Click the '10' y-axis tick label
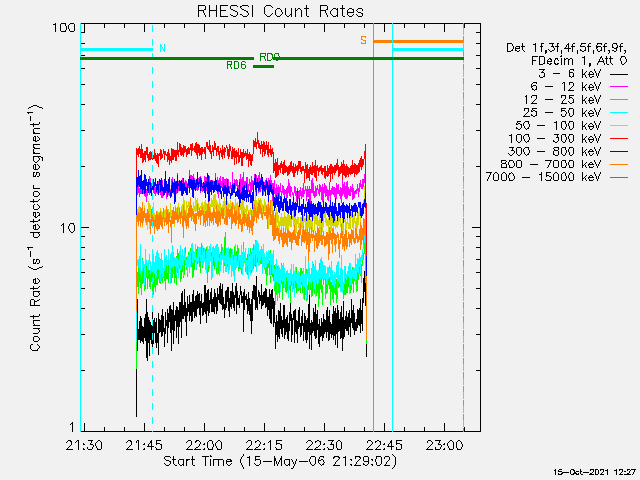 69,228
